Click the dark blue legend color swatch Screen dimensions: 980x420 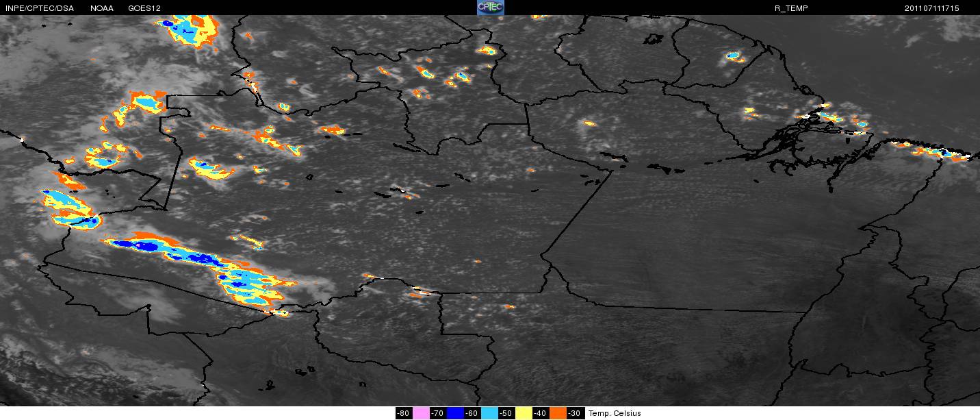456,413
